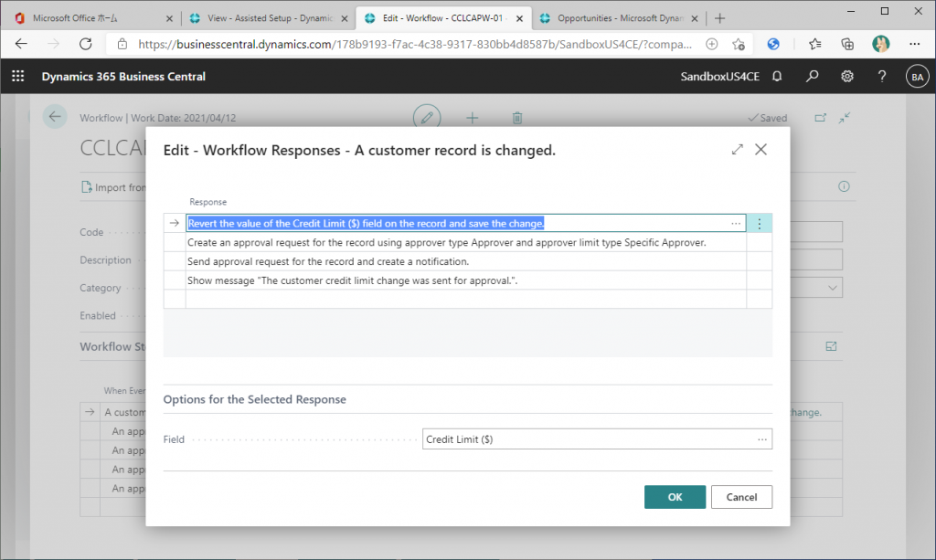This screenshot has height=560, width=936.
Task: Select the Show message response row
Action: tap(465, 280)
